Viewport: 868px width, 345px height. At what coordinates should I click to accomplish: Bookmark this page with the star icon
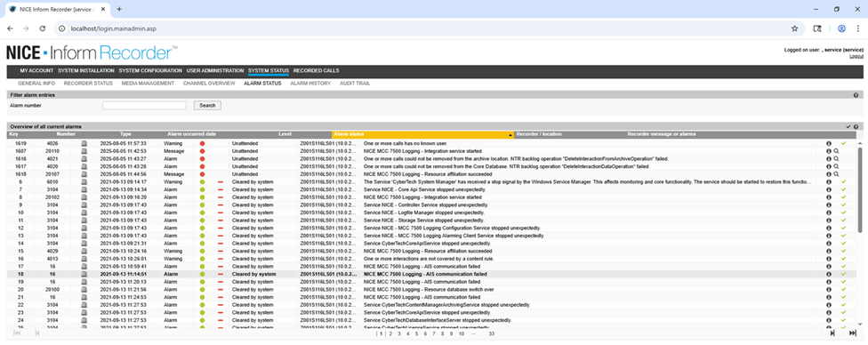pos(794,28)
